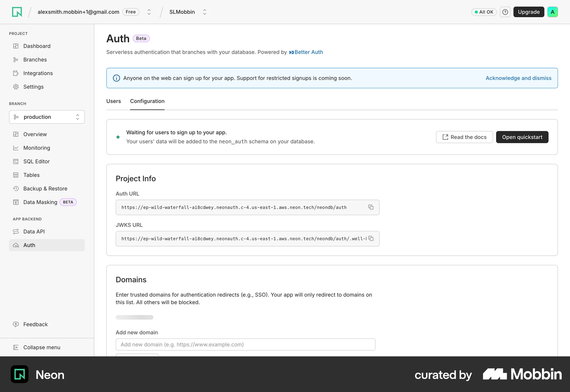This screenshot has height=392, width=570.
Task: Click Open quickstart button
Action: (522, 137)
